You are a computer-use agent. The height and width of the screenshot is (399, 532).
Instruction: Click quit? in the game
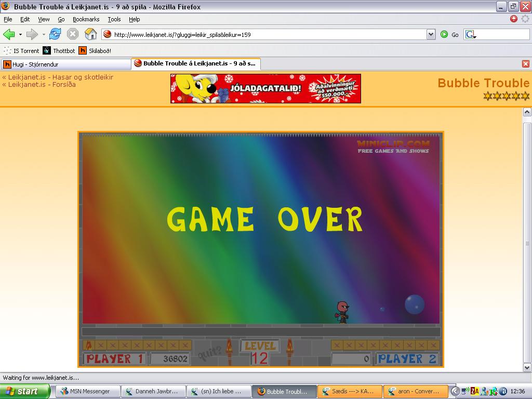(210, 353)
